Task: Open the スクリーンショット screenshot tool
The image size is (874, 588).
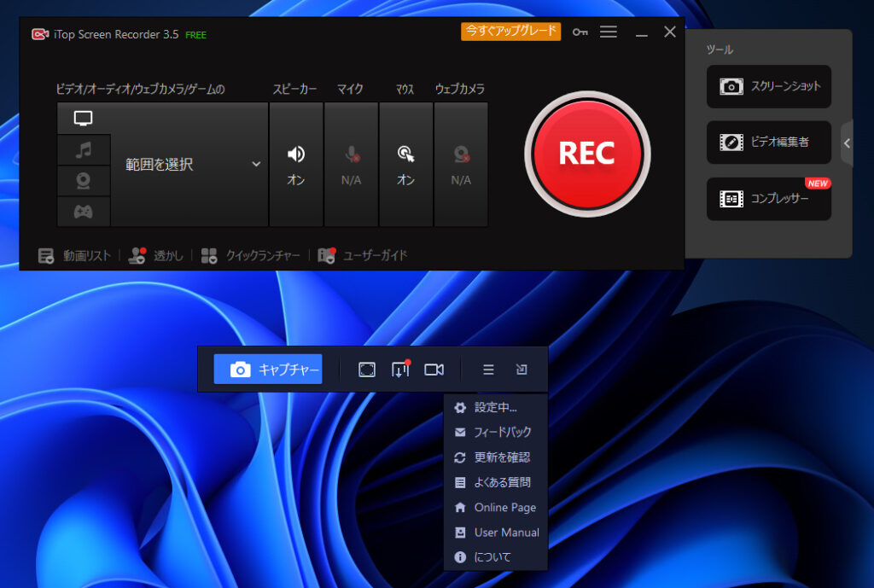Action: pos(769,86)
